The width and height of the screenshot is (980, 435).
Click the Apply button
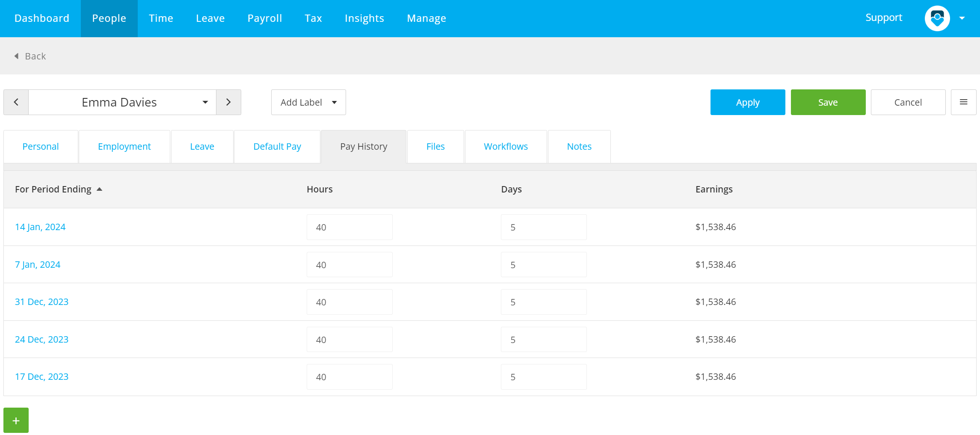coord(748,102)
